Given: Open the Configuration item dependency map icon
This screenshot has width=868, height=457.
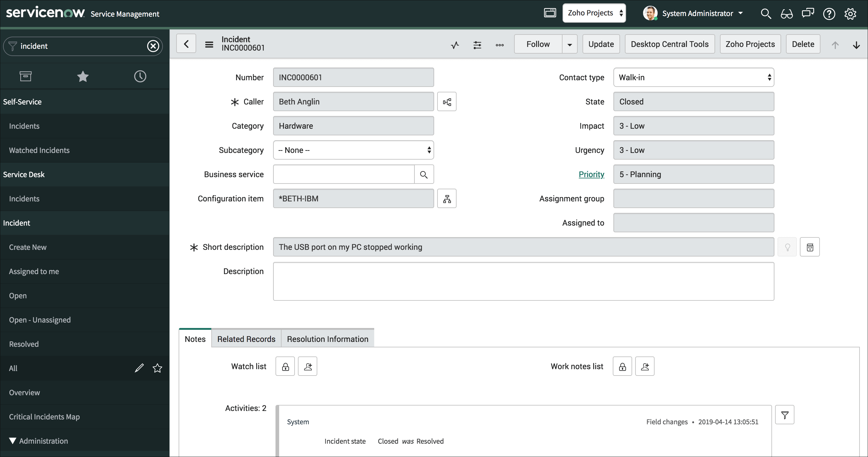Looking at the screenshot, I should [x=447, y=199].
